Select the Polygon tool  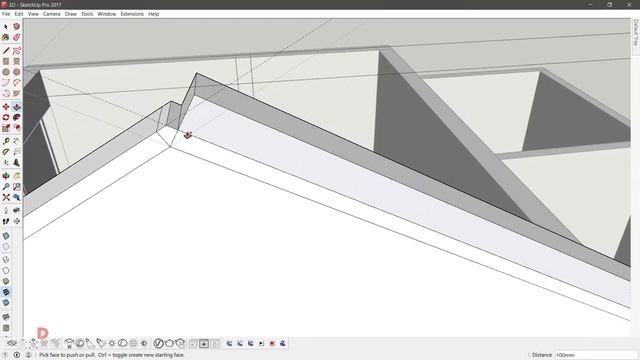point(16,72)
